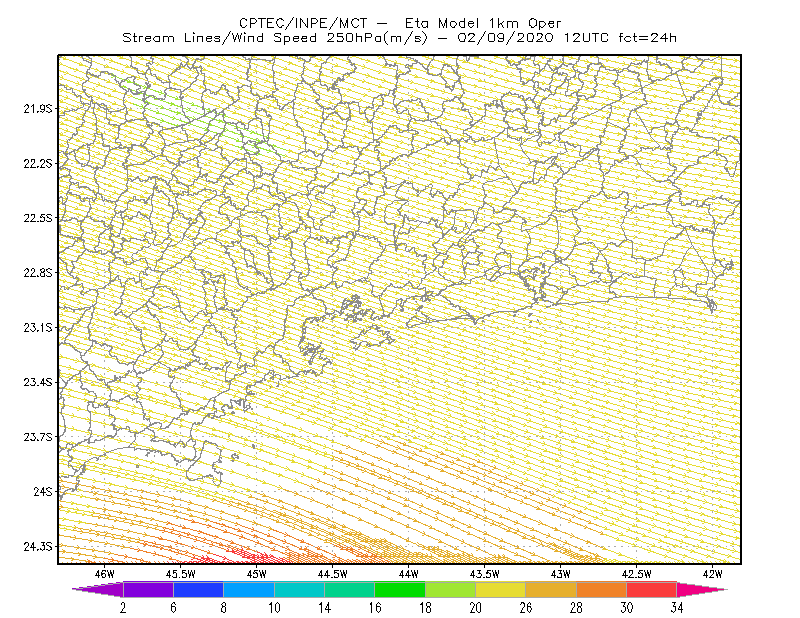
Task: Select the red legend color band
Action: [652, 589]
